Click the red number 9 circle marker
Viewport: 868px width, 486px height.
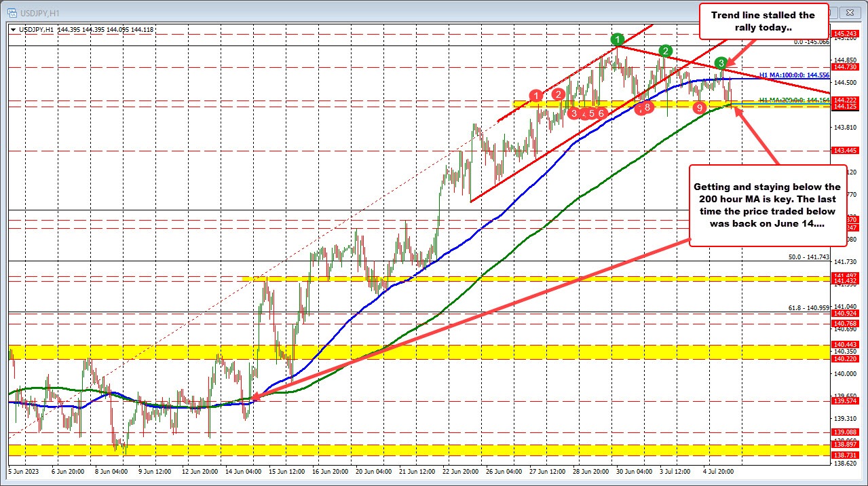coord(698,107)
